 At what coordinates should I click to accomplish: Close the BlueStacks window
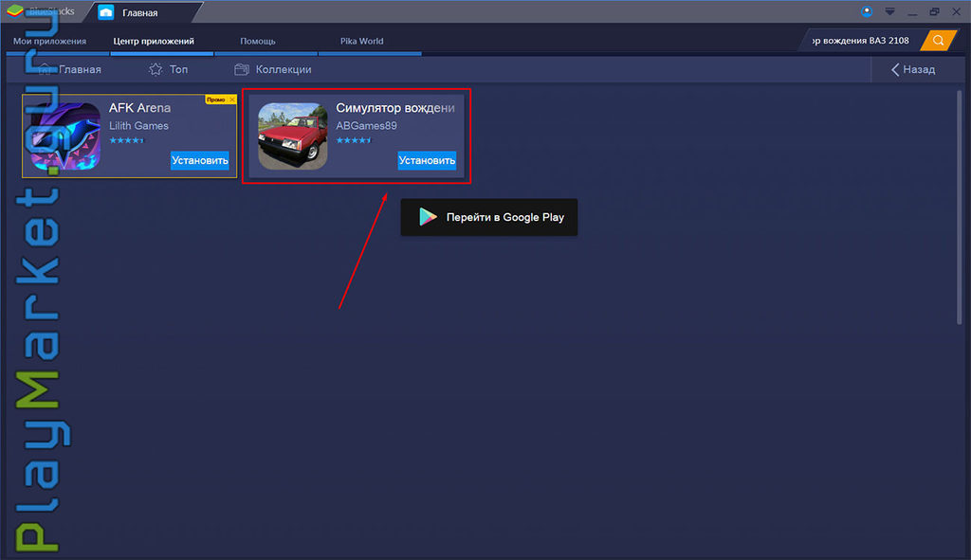(956, 11)
